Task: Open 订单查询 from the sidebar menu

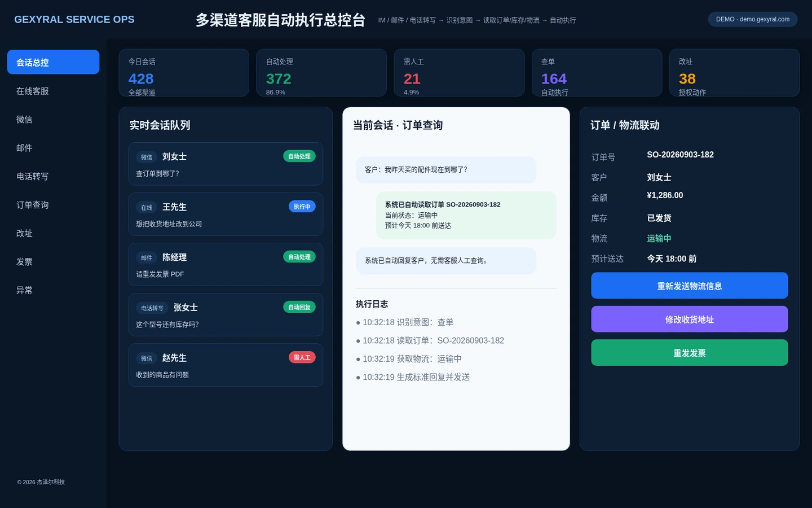Action: 53,205
